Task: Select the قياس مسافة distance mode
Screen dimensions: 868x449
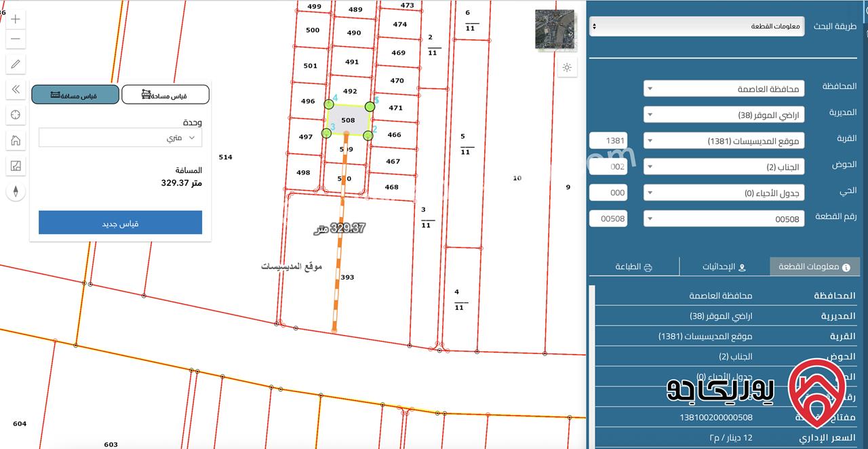Action: [x=75, y=95]
